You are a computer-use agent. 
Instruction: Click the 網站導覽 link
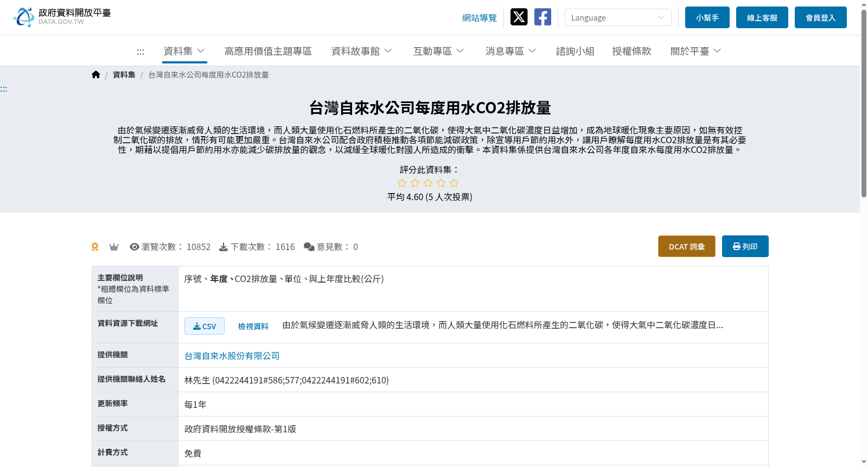(x=480, y=18)
